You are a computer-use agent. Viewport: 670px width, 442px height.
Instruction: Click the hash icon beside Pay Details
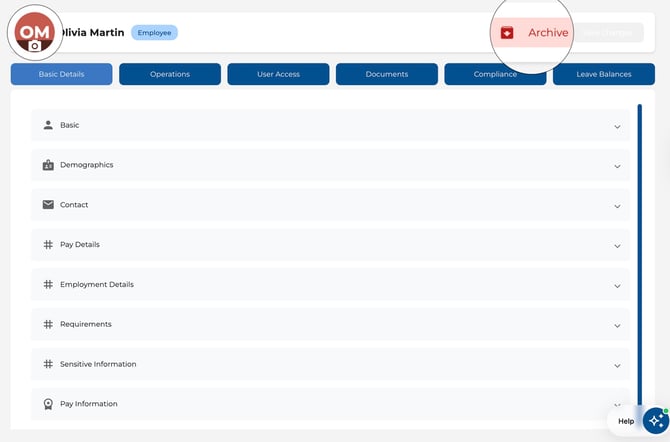tap(48, 245)
